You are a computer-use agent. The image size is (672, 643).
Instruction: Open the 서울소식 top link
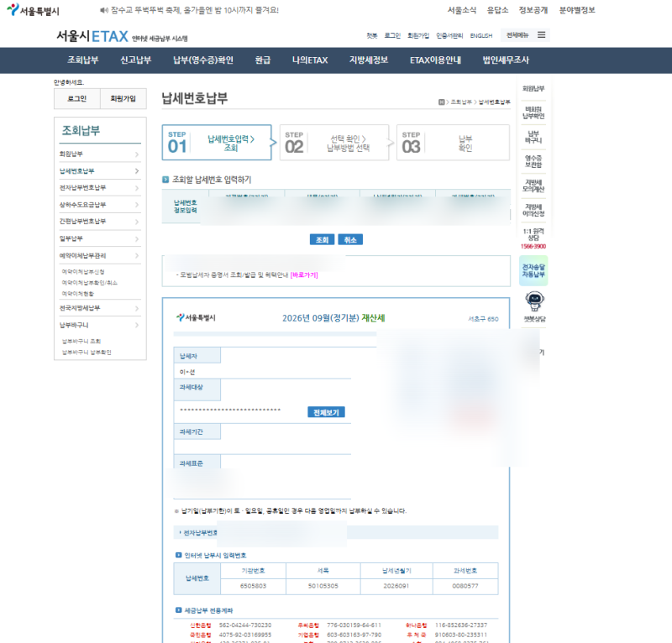point(462,10)
